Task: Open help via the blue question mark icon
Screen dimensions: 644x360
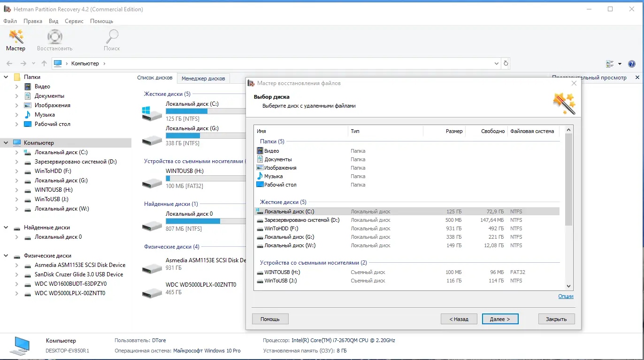Action: coord(632,63)
